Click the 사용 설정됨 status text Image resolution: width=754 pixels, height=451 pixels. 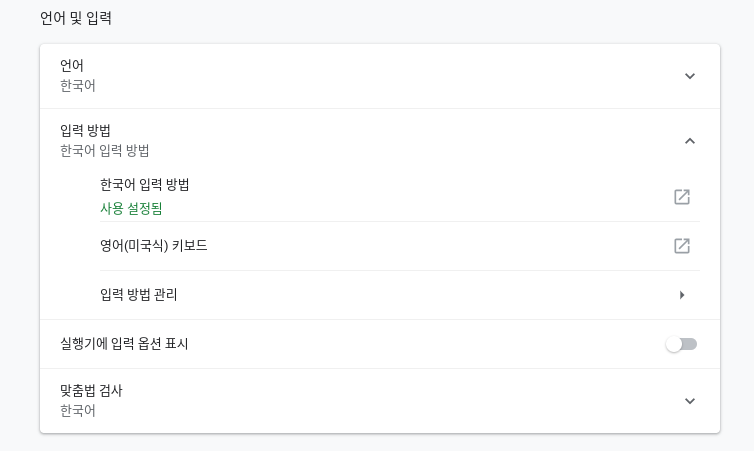pyautogui.click(x=131, y=209)
